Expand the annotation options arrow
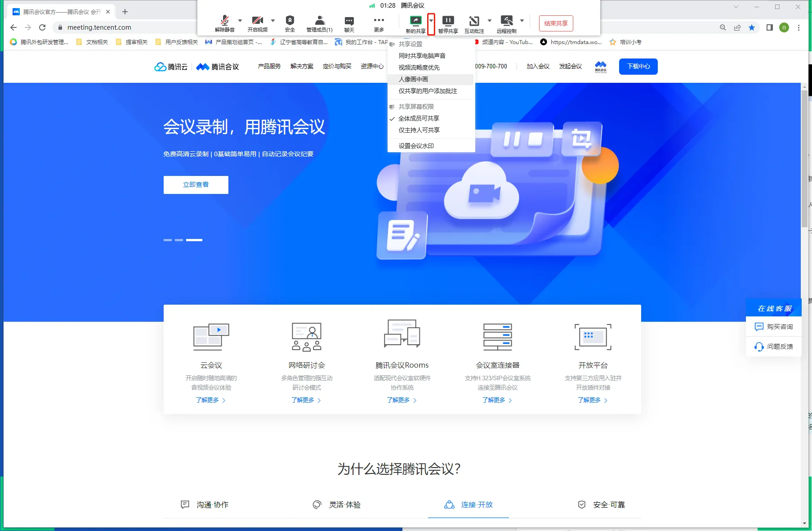 (x=490, y=21)
